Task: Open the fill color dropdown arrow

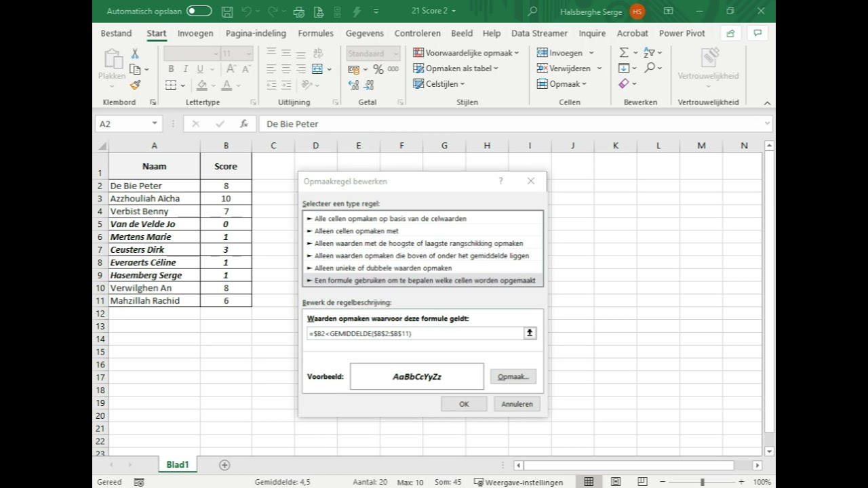Action: 213,86
